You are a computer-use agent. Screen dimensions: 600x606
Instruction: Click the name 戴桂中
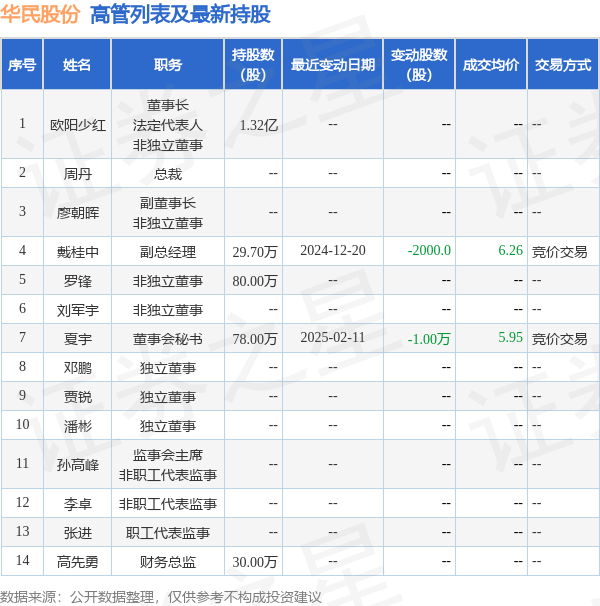coord(77,251)
